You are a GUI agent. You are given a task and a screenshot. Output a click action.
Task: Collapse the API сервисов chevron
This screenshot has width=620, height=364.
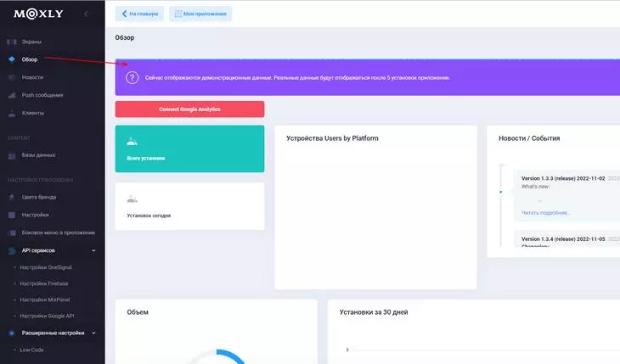click(x=93, y=250)
